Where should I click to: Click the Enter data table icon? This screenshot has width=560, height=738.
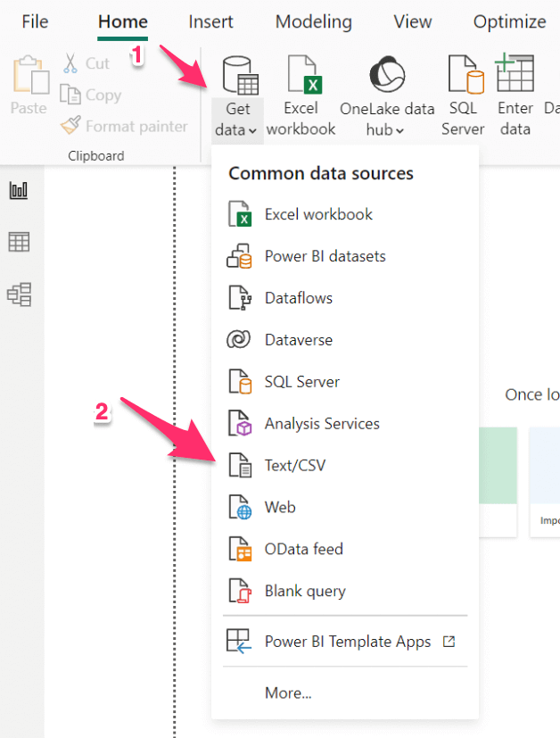click(515, 72)
